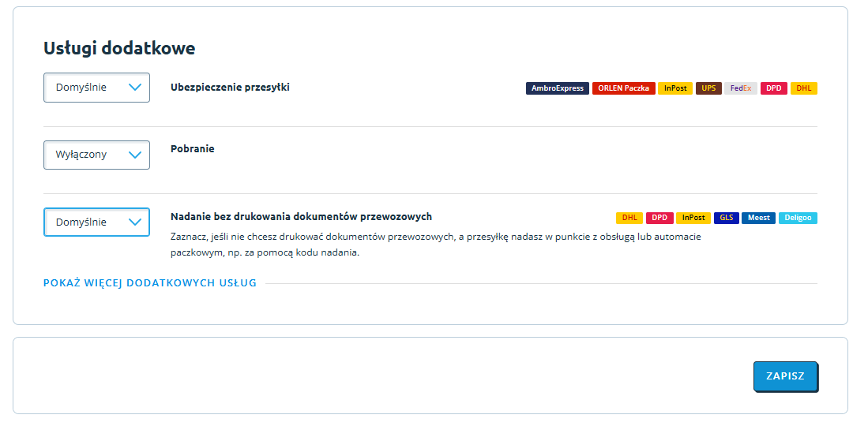
Task: Click DPD badge in Nadanie bez drukowania row
Action: point(659,218)
